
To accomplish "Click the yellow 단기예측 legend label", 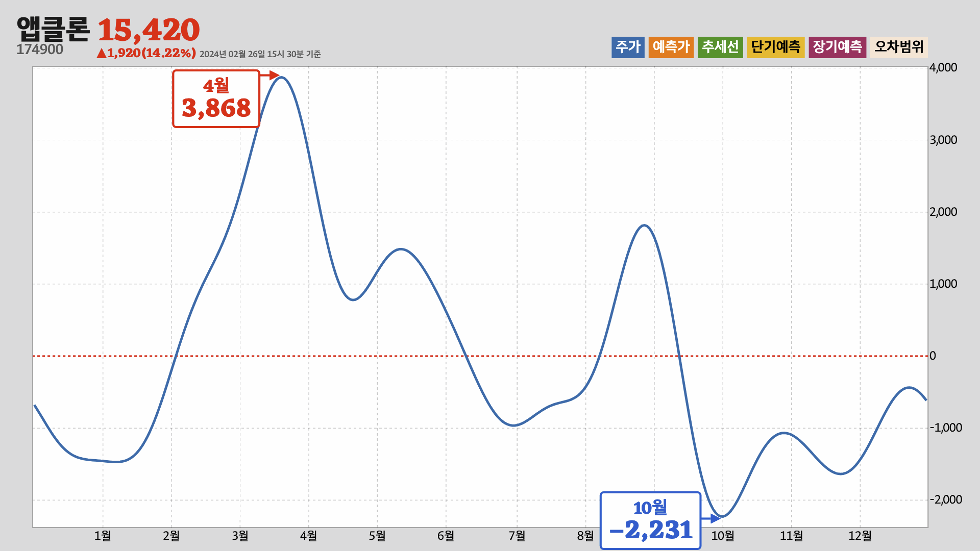I will (x=776, y=47).
